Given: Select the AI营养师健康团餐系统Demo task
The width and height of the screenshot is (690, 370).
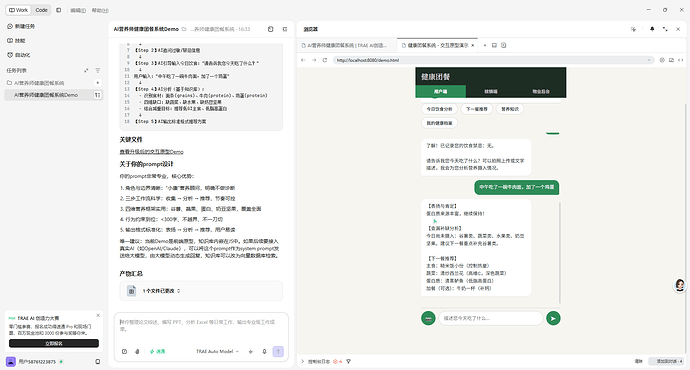Looking at the screenshot, I should pyautogui.click(x=46, y=95).
